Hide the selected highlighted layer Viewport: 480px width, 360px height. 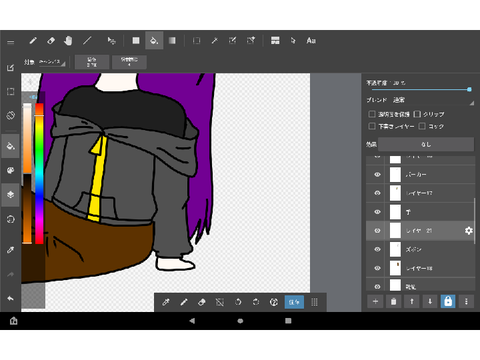[x=377, y=230]
